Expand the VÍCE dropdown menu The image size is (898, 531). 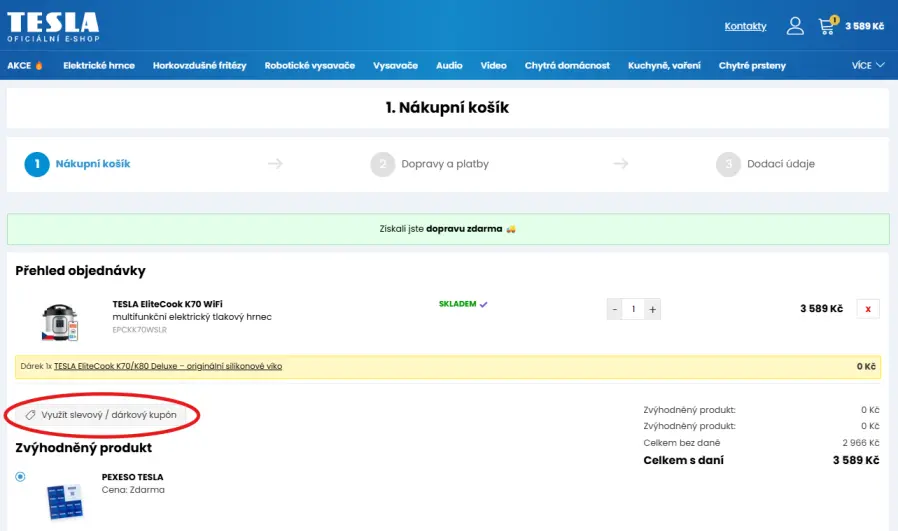868,65
